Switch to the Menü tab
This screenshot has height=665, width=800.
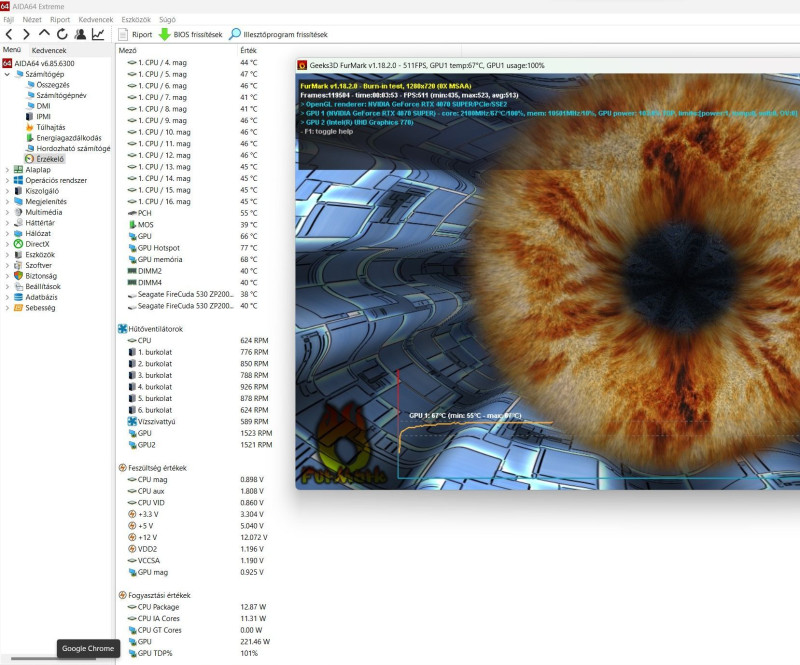tap(12, 50)
